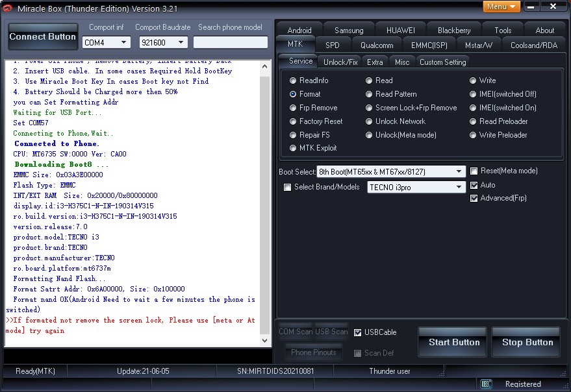The image size is (571, 392).
Task: Click the status bar grid icon near Registered
Action: click(485, 384)
